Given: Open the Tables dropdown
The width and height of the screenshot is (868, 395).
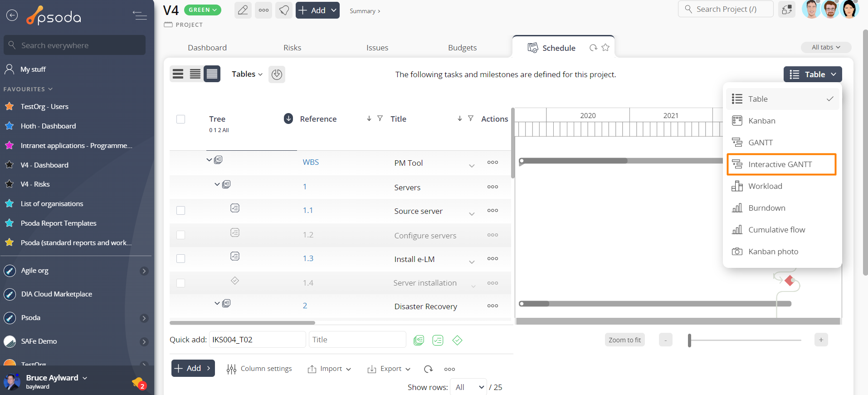Looking at the screenshot, I should click(247, 74).
